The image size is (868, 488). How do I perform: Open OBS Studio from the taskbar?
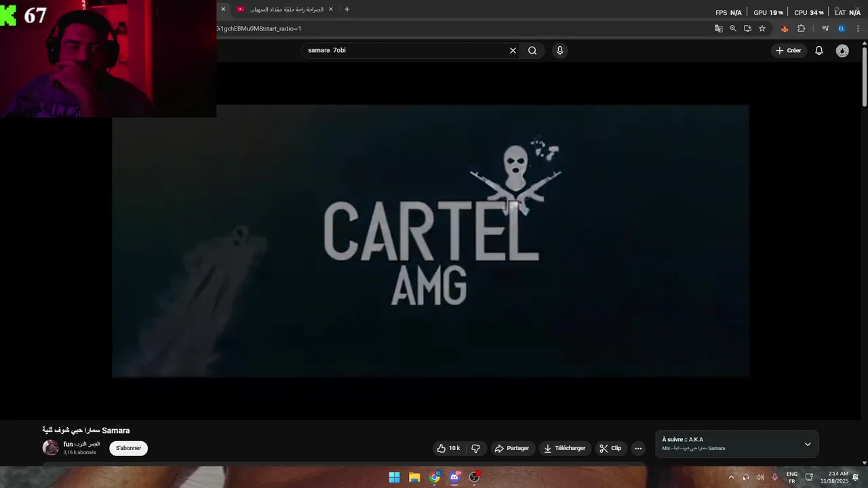pyautogui.click(x=475, y=477)
